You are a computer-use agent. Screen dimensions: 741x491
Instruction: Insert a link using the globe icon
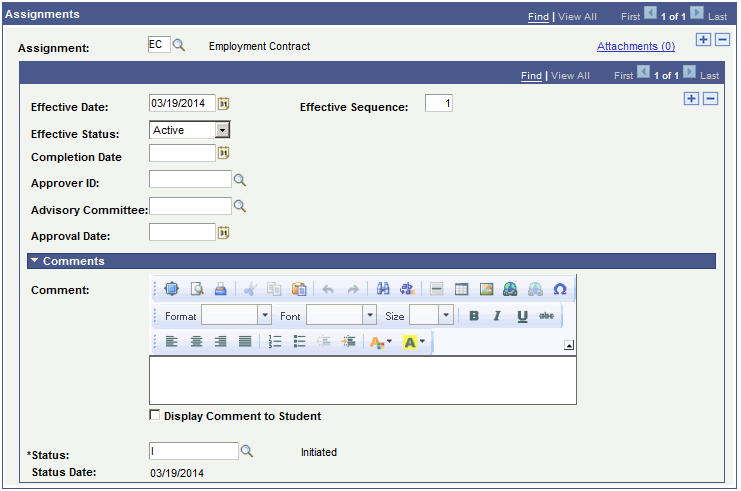click(x=510, y=289)
